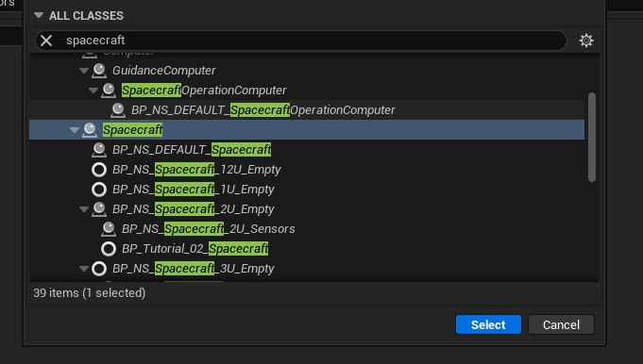Click the BP_NS_Spacecraft_12U_Empty circle icon

click(99, 170)
